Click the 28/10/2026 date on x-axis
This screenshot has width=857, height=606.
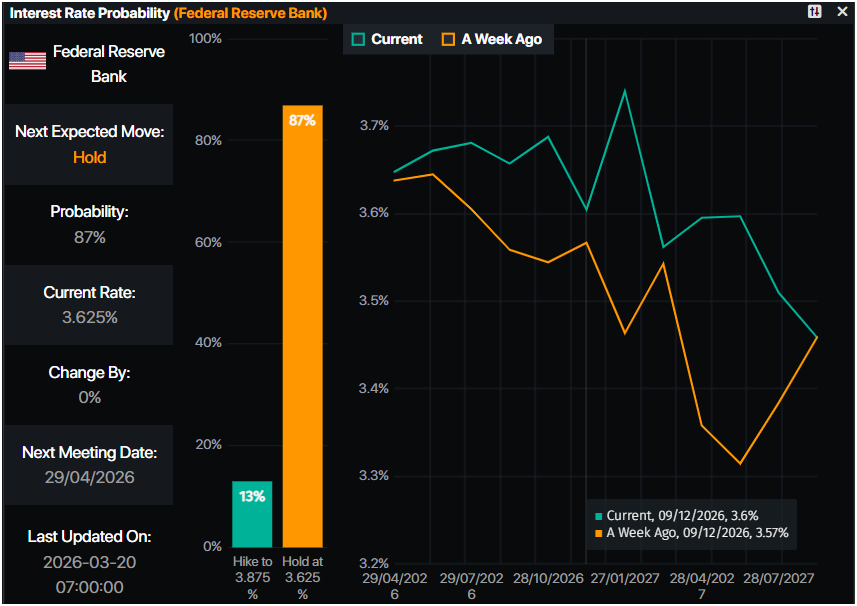pyautogui.click(x=547, y=579)
